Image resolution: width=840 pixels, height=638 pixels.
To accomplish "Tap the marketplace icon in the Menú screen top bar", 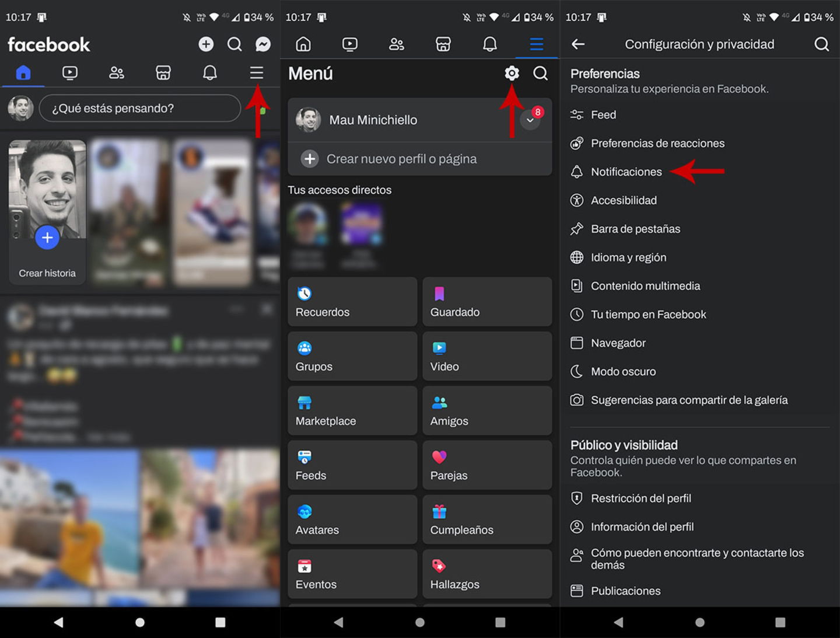I will pos(443,44).
